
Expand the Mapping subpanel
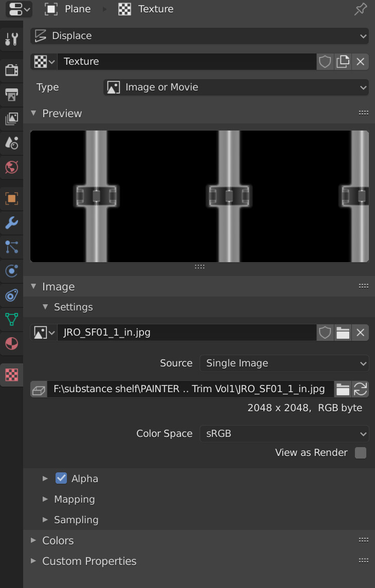click(45, 499)
